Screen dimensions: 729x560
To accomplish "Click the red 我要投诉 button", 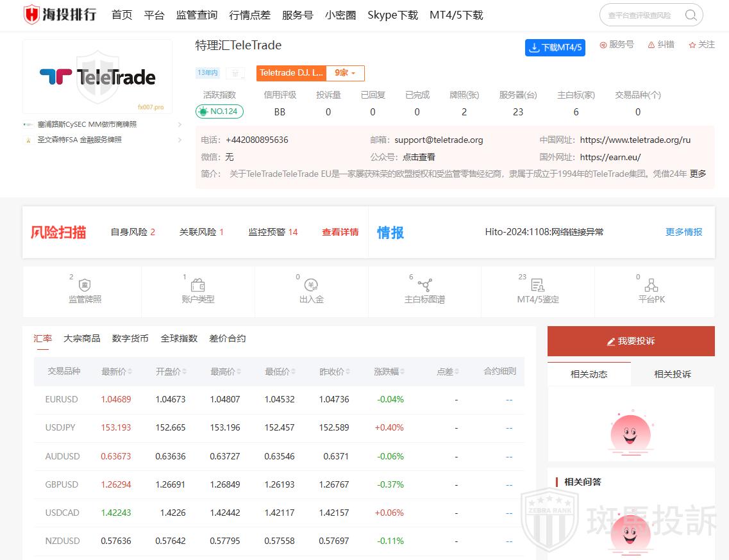I will 631,341.
